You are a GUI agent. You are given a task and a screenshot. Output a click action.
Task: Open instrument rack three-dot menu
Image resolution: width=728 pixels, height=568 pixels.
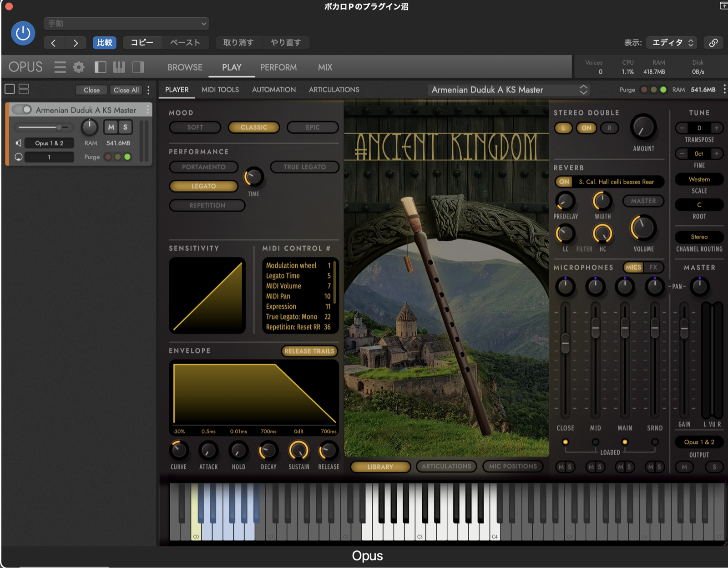point(148,90)
